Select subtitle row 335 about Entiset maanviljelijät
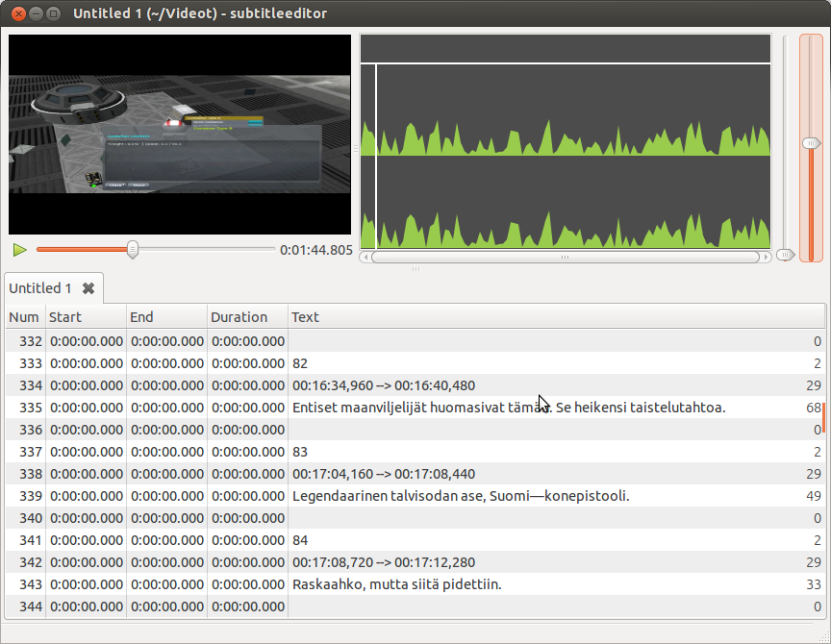This screenshot has width=831, height=644. tap(508, 408)
